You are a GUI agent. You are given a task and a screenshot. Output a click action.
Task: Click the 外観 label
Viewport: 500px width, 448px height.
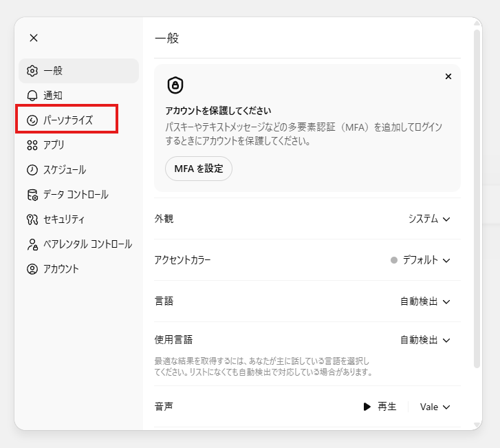tap(164, 219)
